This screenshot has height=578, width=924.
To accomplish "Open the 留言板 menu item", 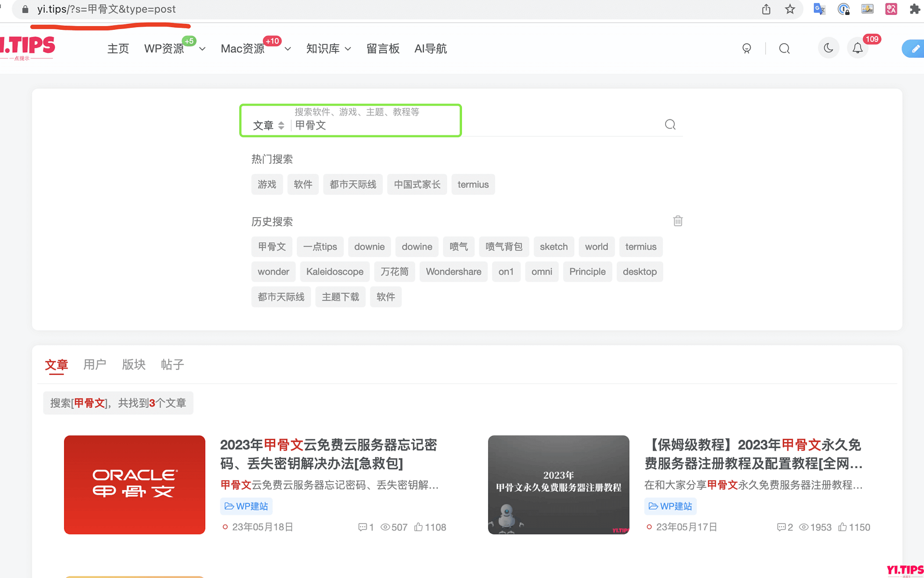I will click(x=383, y=48).
